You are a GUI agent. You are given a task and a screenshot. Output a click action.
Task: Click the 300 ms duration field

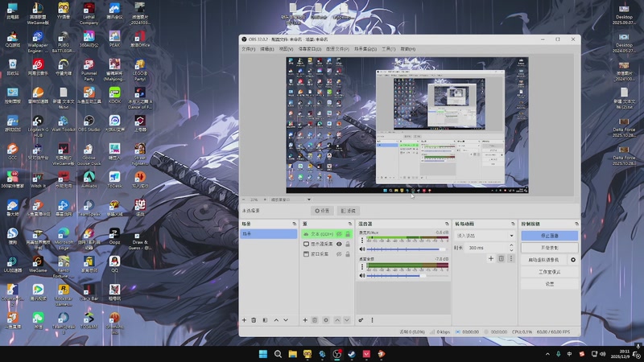click(486, 248)
